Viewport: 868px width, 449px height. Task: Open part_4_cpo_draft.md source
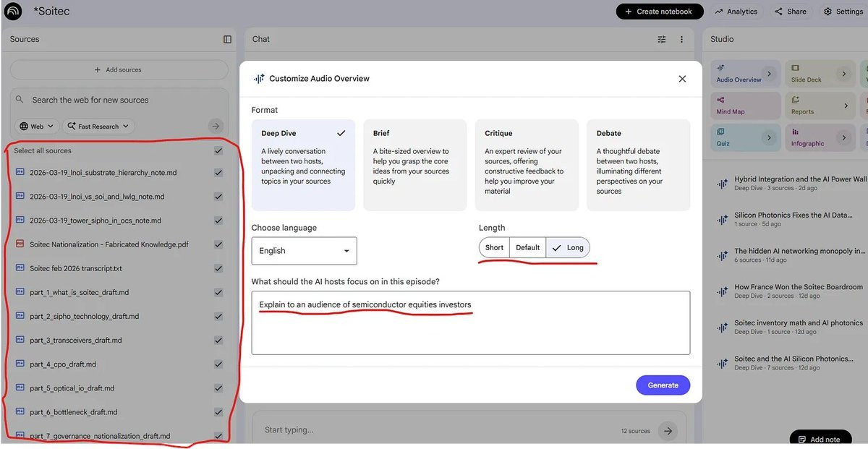tap(63, 364)
